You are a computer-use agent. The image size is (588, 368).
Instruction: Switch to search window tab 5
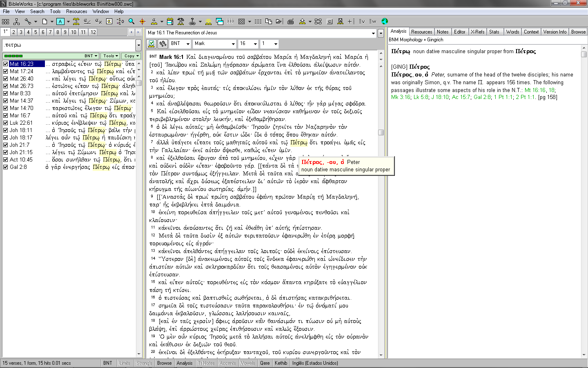36,32
